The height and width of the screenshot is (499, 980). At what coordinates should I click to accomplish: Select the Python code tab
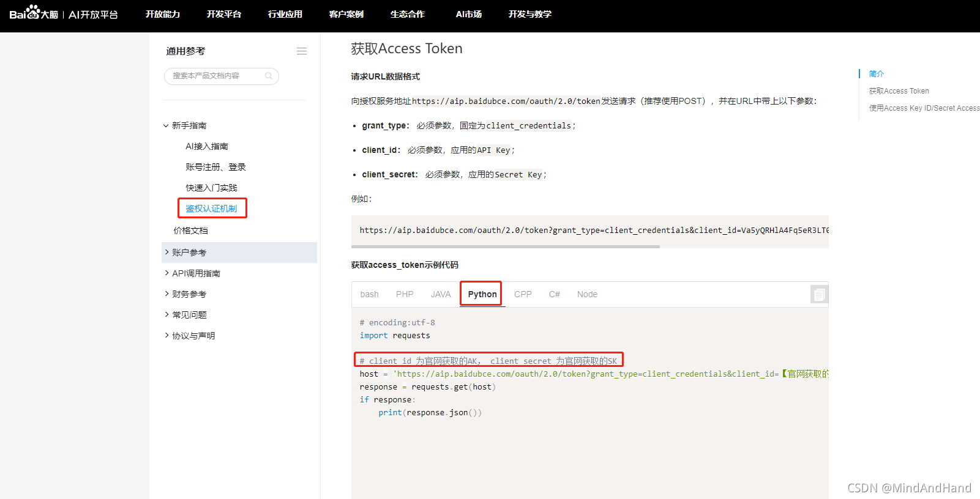coord(482,294)
